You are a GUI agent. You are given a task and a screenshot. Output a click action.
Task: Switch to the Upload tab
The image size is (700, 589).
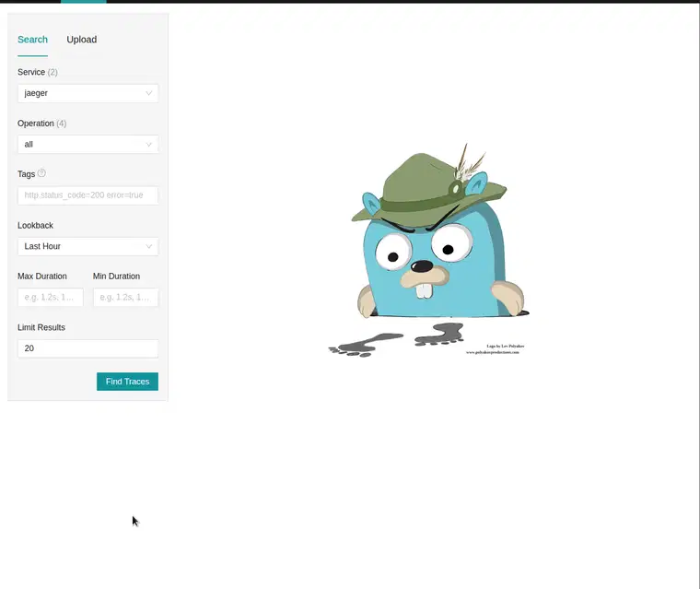82,40
